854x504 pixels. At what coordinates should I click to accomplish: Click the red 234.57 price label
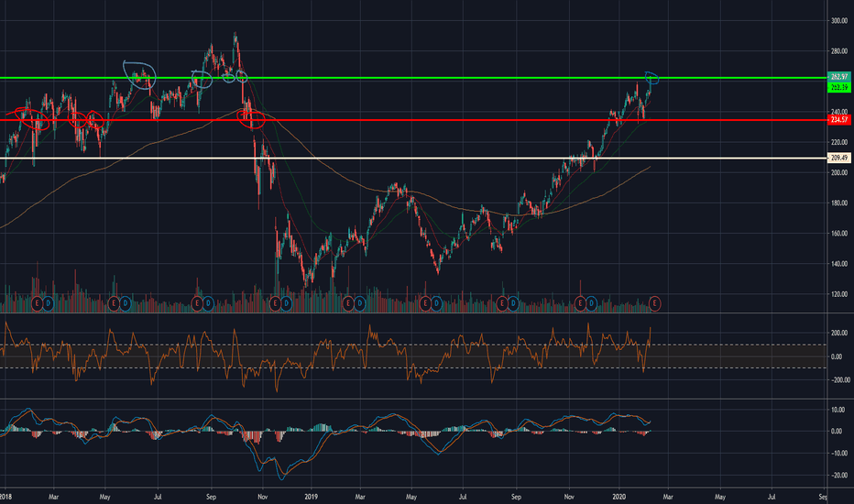838,120
